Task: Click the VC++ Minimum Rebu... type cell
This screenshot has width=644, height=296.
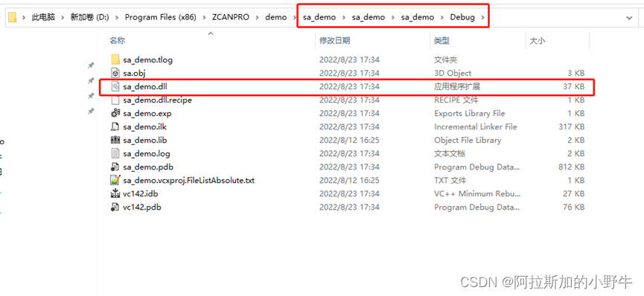Action: coord(476,194)
